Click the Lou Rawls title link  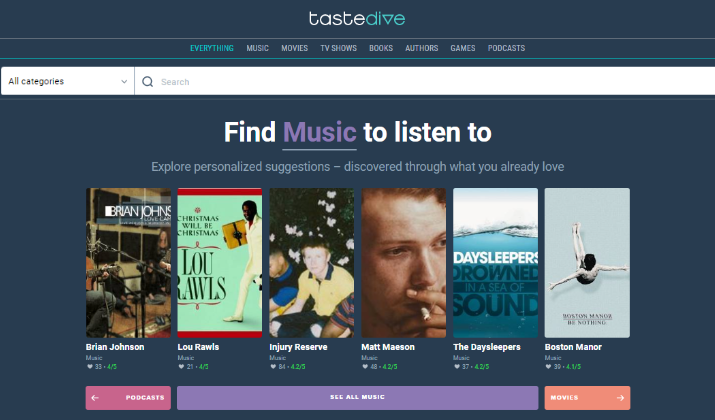[198, 347]
